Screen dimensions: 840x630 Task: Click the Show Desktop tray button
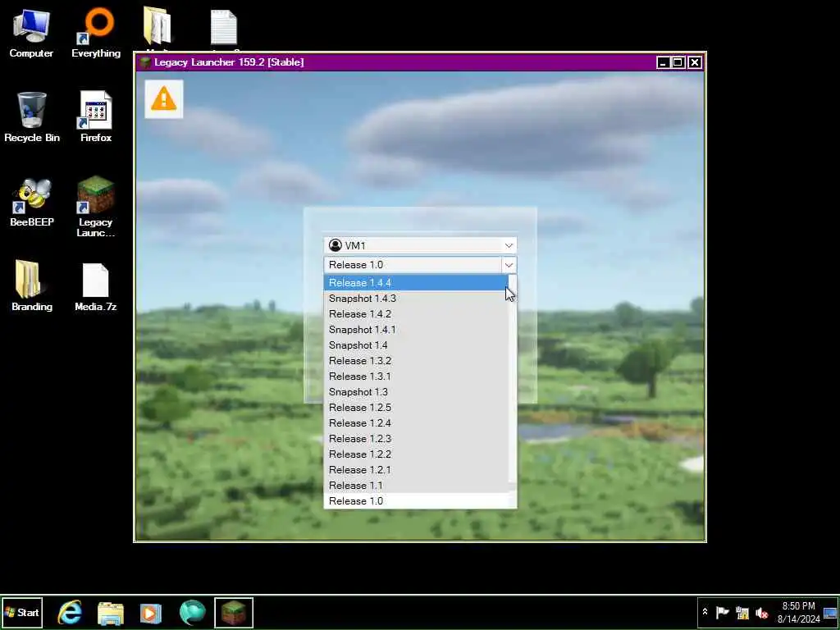(830, 612)
